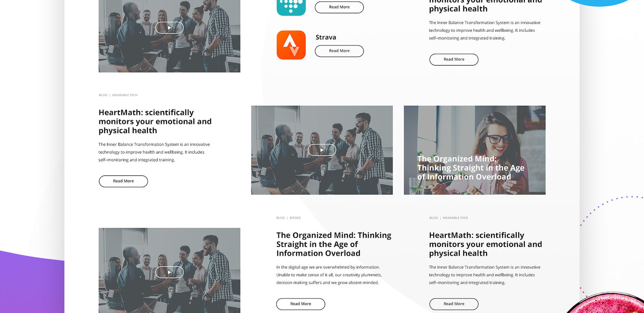Open the Strava app icon
Image resolution: width=644 pixels, height=313 pixels.
click(291, 45)
